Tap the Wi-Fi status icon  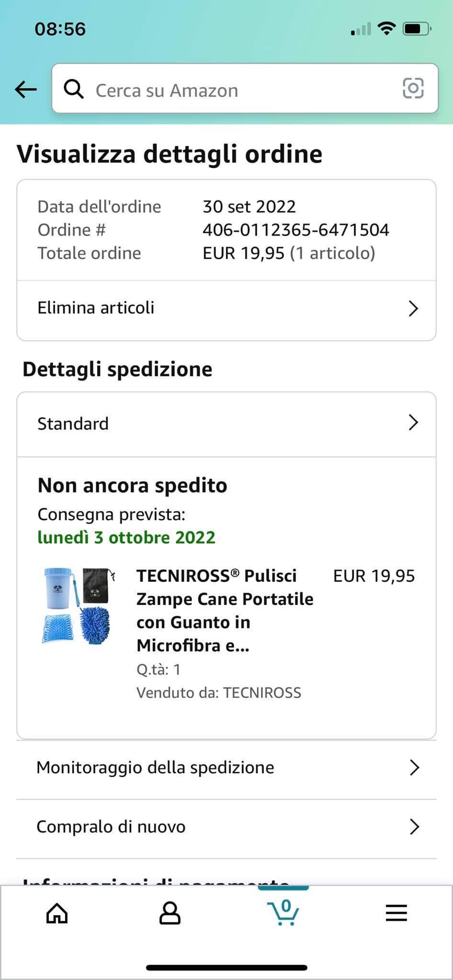(386, 29)
